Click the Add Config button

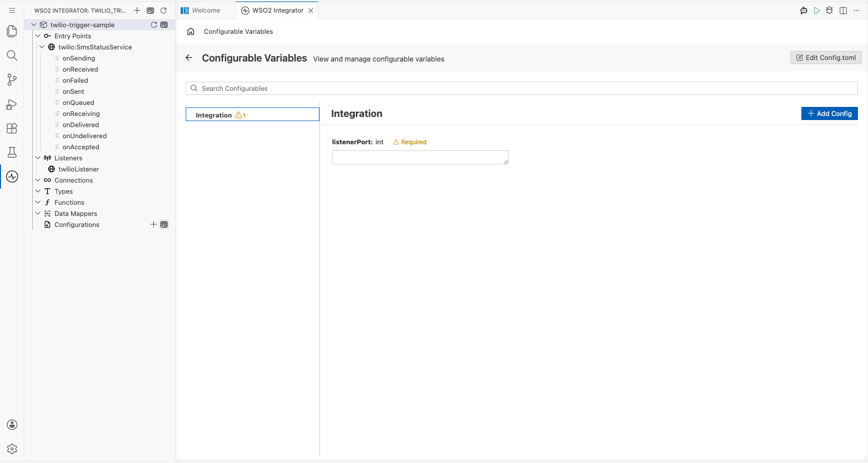click(830, 113)
